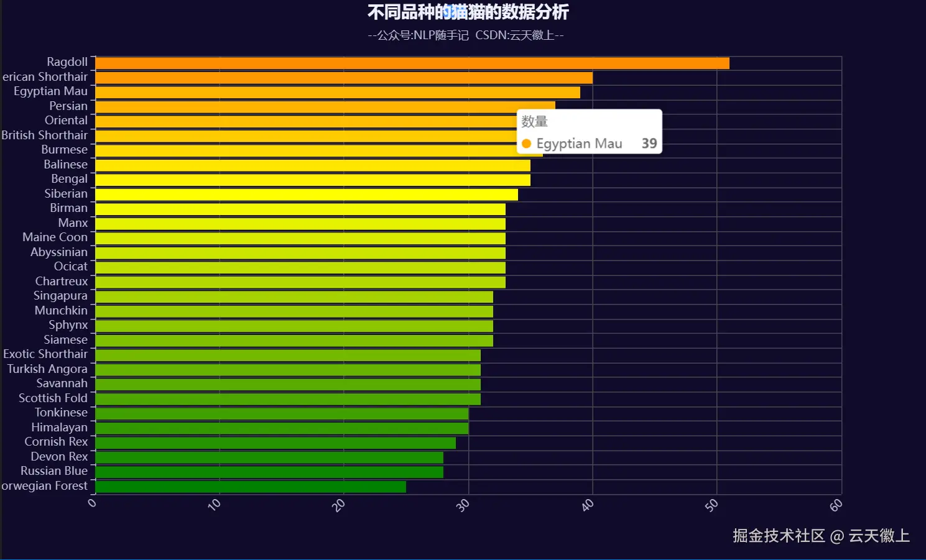Select the Singapura bar

click(294, 296)
